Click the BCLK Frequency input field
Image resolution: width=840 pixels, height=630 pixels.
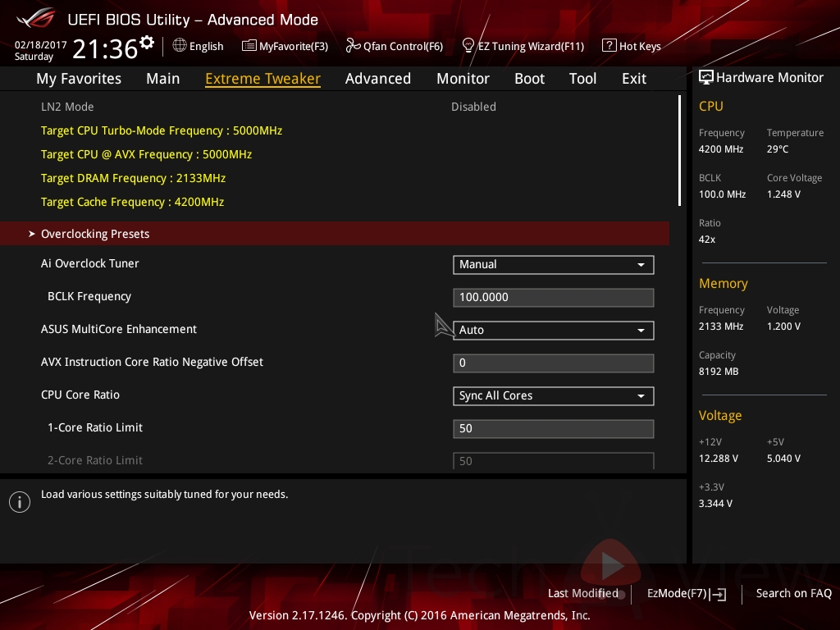(554, 297)
